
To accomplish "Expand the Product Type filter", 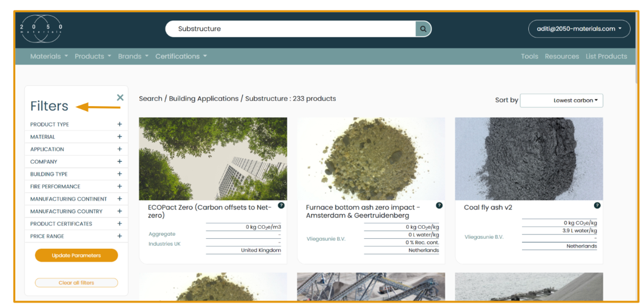I will [x=119, y=124].
